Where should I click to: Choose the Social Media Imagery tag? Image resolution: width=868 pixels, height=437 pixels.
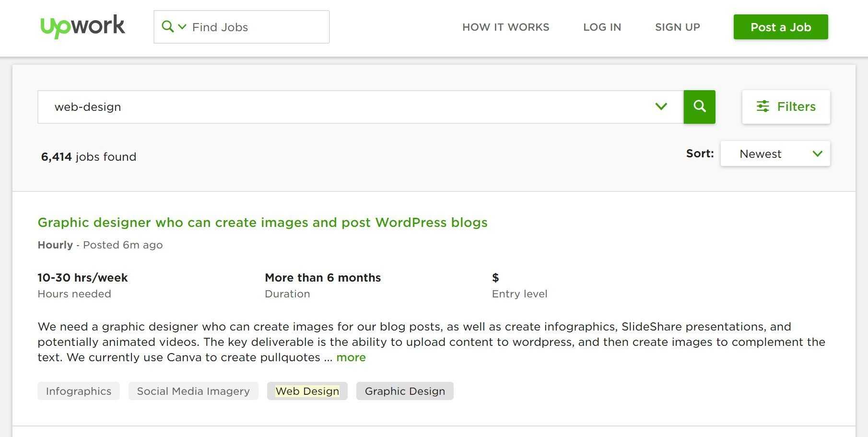pyautogui.click(x=193, y=391)
